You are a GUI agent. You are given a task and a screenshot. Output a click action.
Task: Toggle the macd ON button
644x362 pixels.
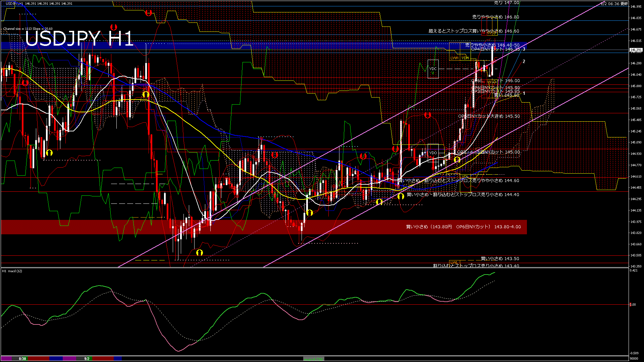[314, 359]
